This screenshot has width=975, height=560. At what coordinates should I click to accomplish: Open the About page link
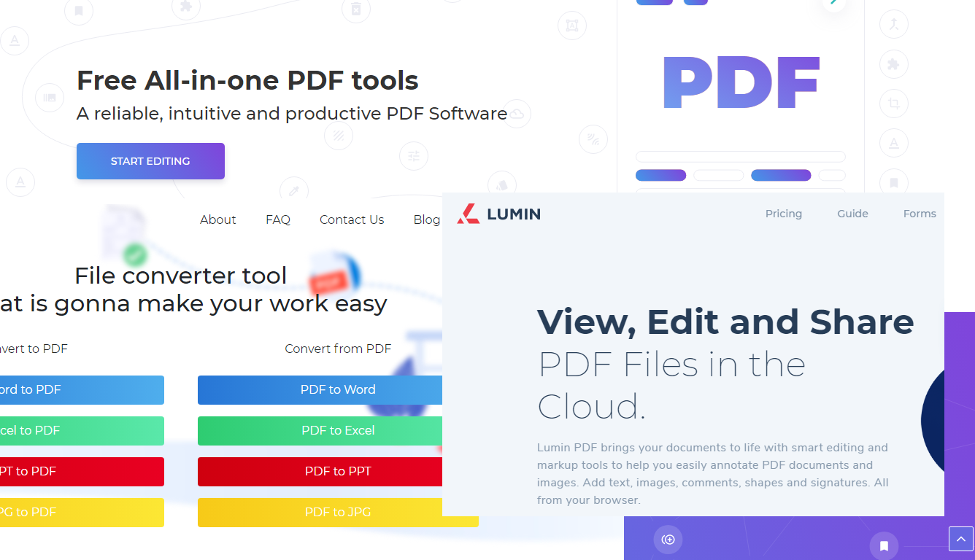(x=218, y=219)
